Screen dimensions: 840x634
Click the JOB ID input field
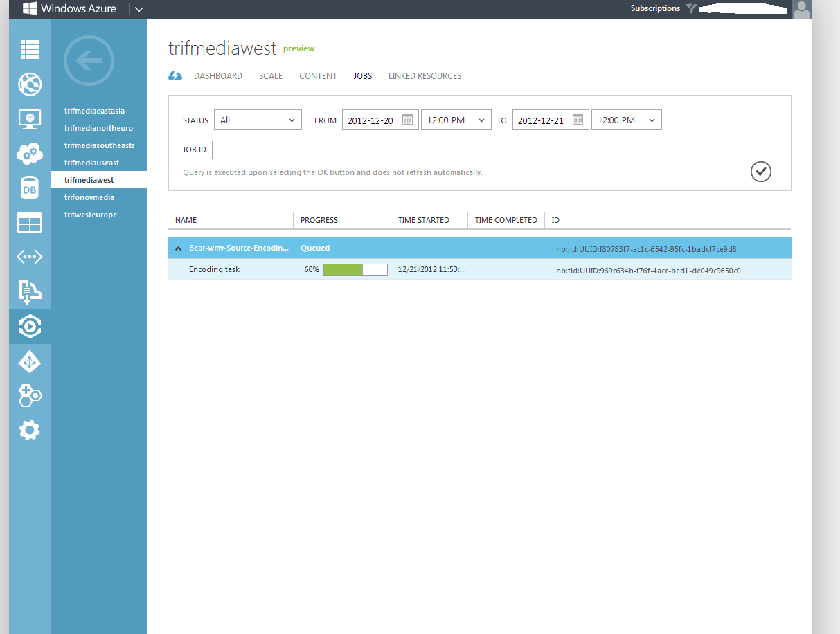click(343, 150)
